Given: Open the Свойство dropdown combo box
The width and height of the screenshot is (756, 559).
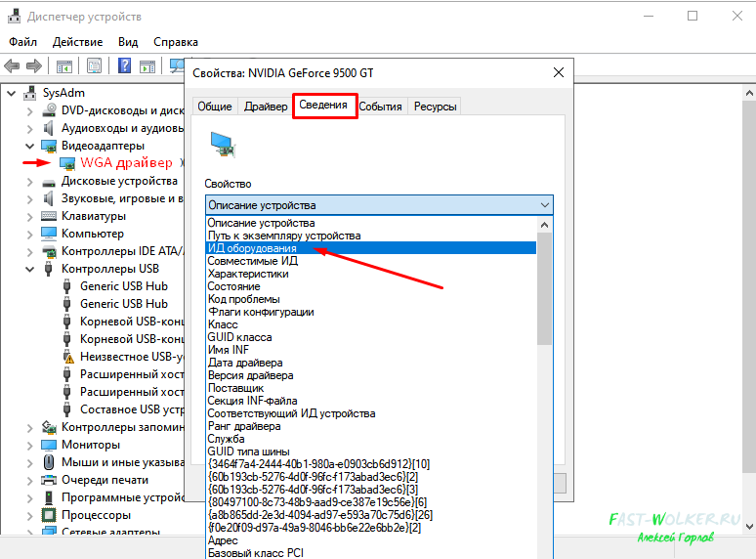Looking at the screenshot, I should pos(379,205).
